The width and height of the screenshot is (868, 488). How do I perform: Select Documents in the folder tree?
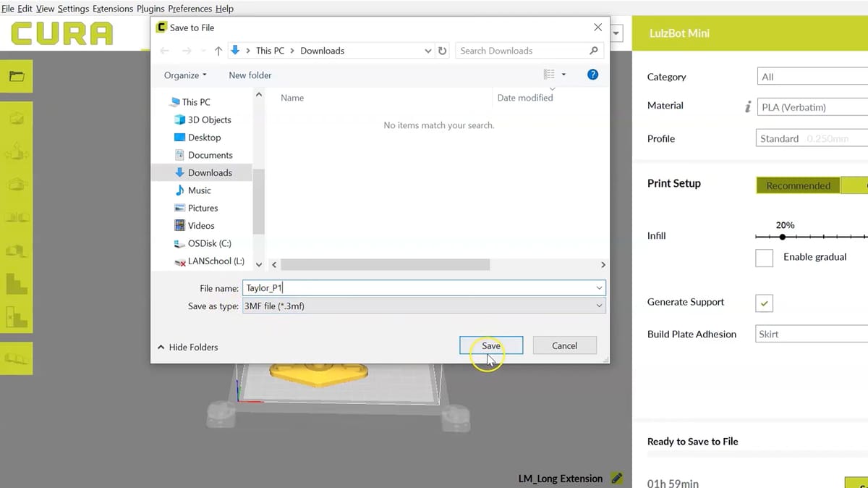pos(203,155)
